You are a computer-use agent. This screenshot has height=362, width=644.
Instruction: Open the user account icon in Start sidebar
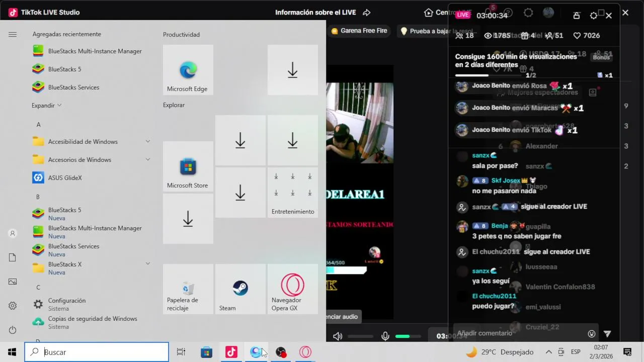pyautogui.click(x=13, y=233)
